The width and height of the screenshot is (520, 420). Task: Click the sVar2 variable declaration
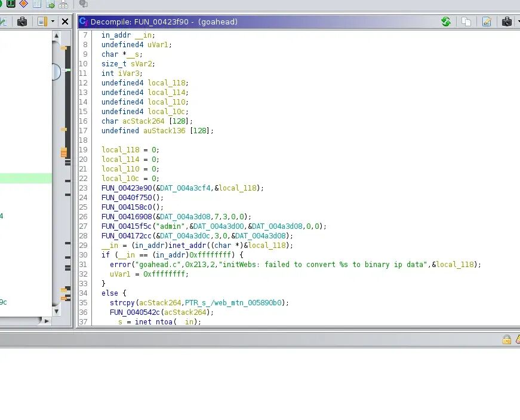(x=141, y=64)
